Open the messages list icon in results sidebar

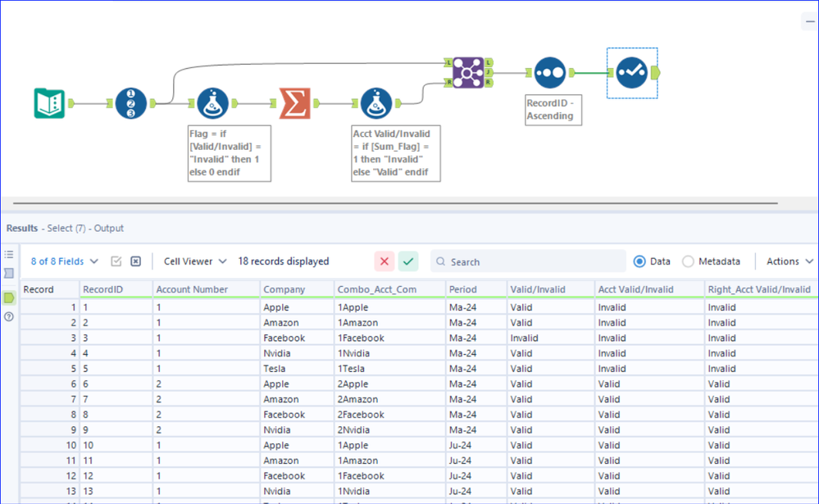click(x=9, y=254)
